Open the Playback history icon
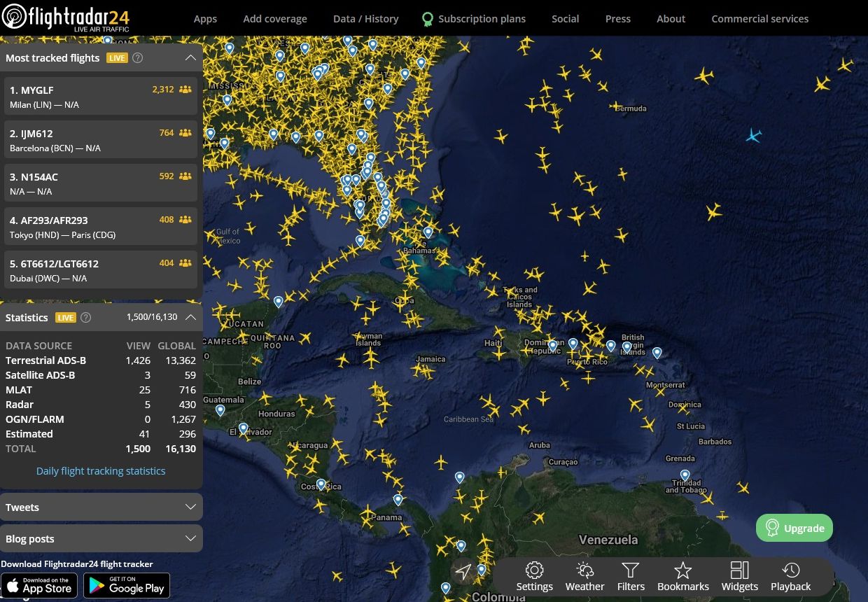This screenshot has width=868, height=602. [791, 570]
